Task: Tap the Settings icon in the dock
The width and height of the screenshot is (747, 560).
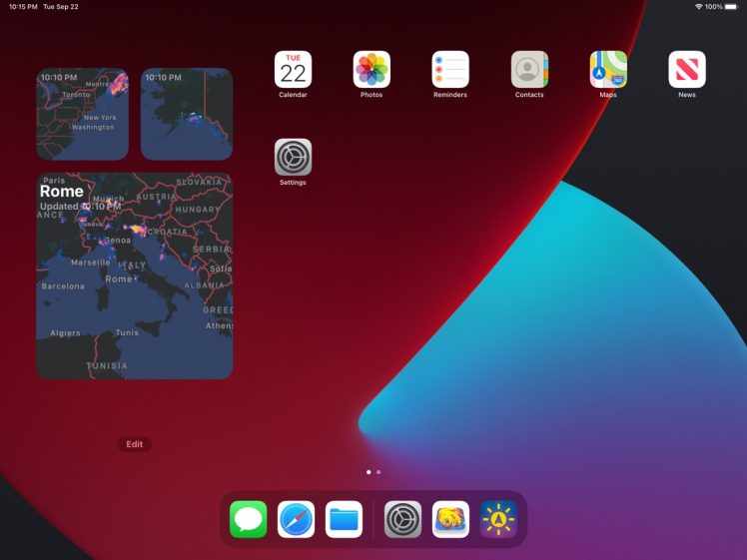Action: 403,519
